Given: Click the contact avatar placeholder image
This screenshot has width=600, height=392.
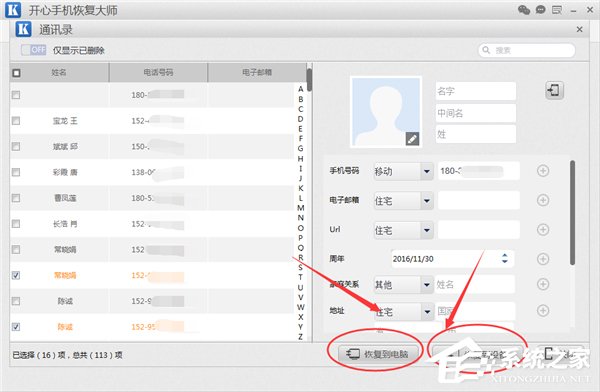Looking at the screenshot, I should 386,111.
